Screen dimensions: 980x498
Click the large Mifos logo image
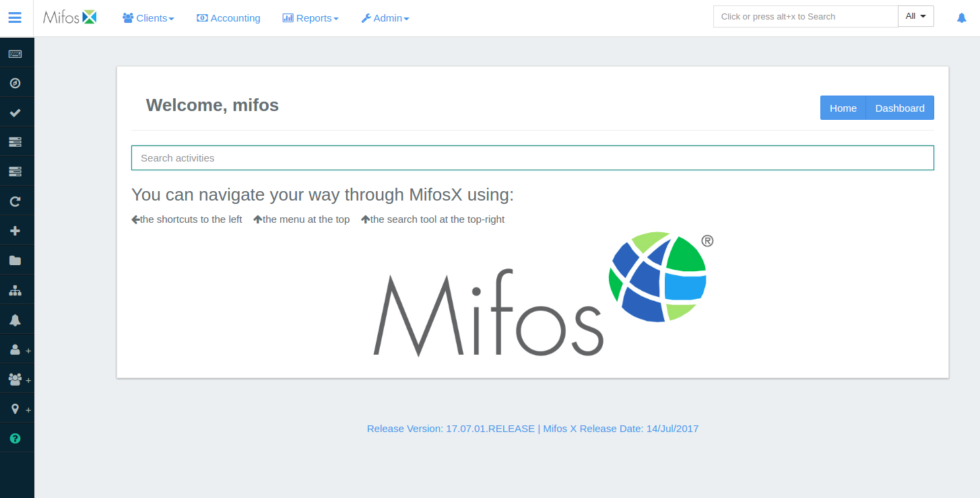tap(544, 294)
